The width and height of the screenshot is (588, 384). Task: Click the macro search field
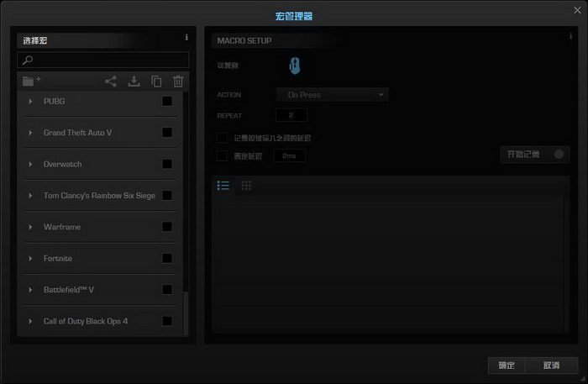pos(103,60)
